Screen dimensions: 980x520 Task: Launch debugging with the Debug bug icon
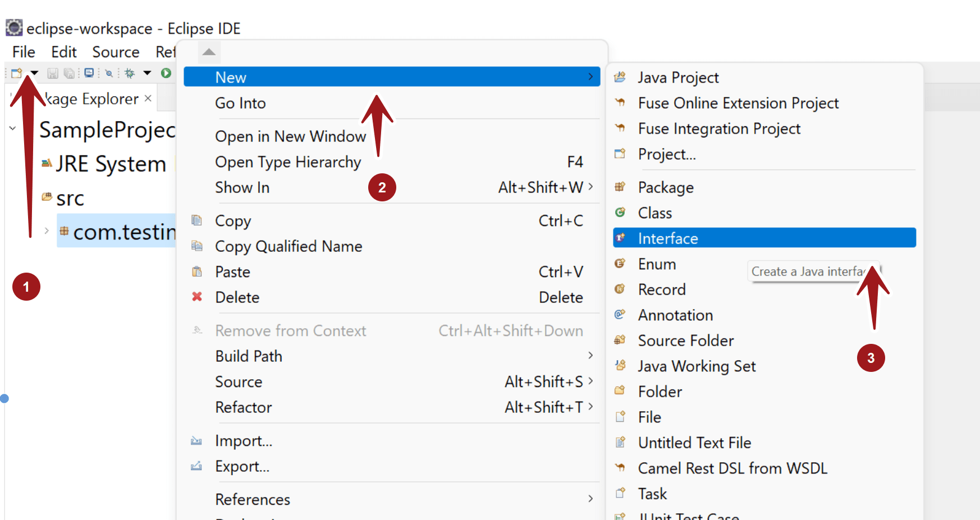coord(130,72)
